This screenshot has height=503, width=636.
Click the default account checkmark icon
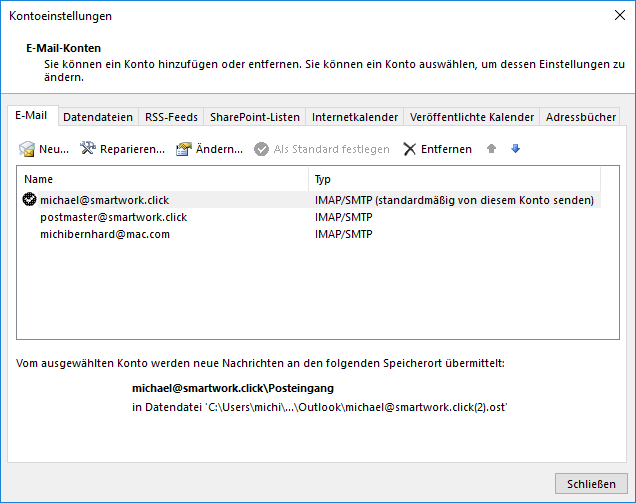click(x=30, y=200)
